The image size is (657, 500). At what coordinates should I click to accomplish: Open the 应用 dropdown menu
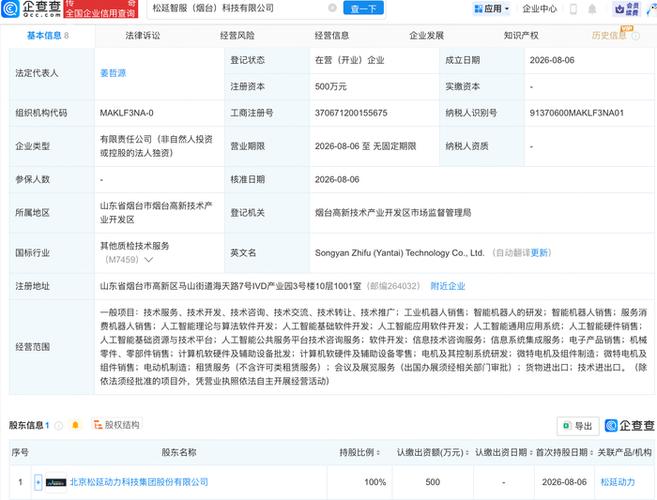pos(492,8)
